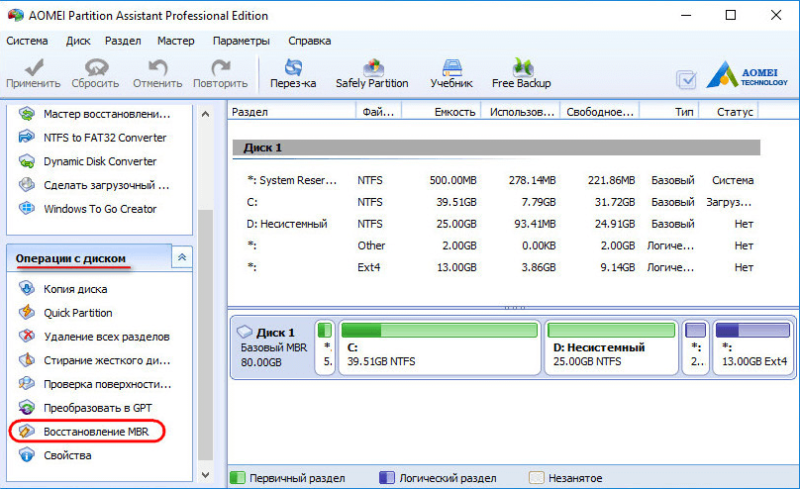Open the Справка menu

(309, 41)
